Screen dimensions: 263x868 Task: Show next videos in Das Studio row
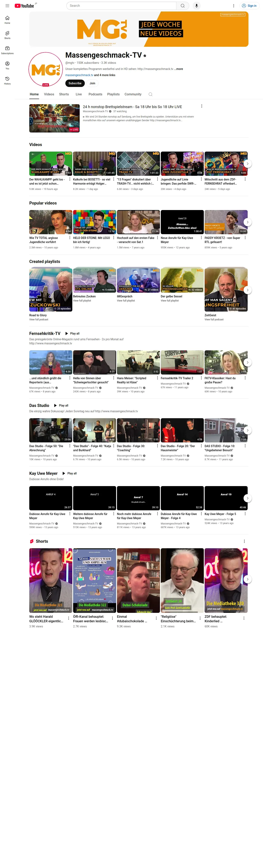tap(247, 430)
